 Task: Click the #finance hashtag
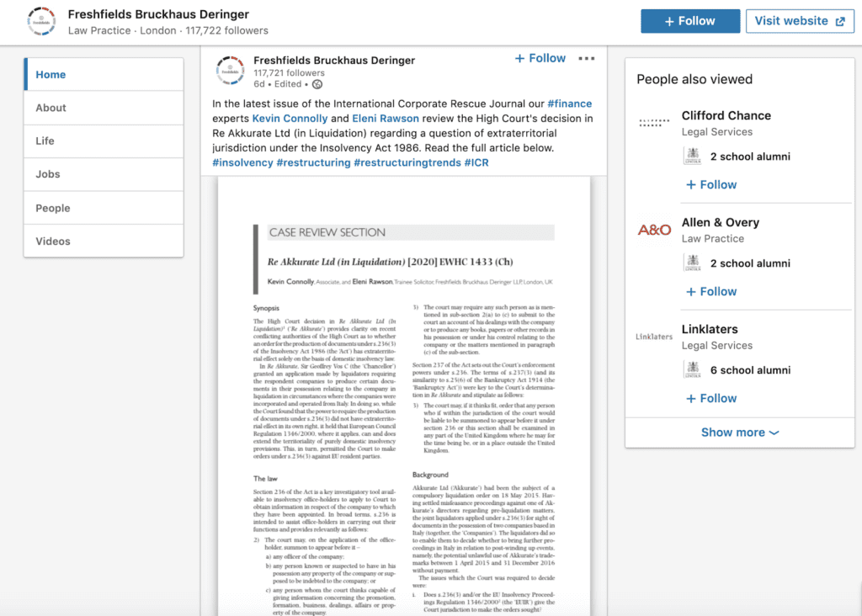click(x=570, y=104)
